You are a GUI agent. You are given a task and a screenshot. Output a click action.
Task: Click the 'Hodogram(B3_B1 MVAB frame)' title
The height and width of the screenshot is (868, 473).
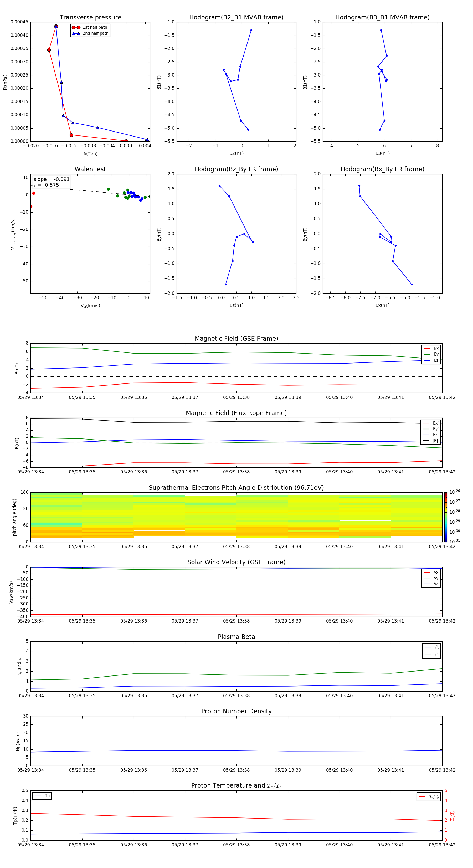coord(382,17)
